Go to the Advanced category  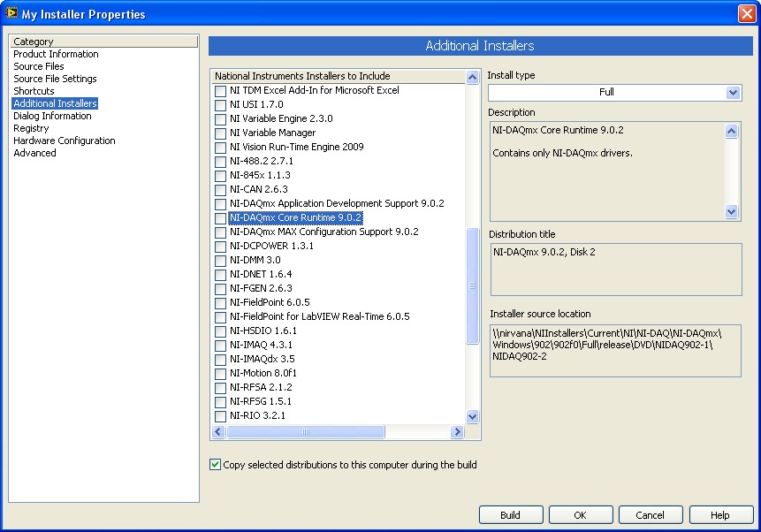pos(35,153)
